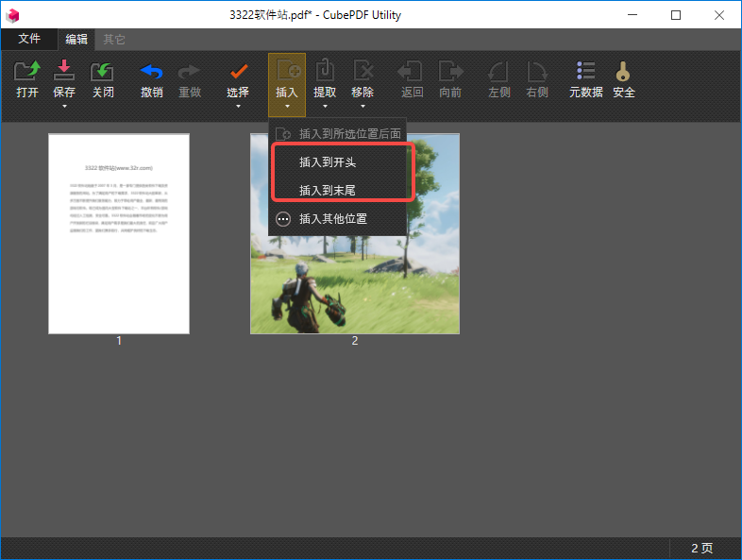Click the 移除 (Remove) page icon
742x560 pixels.
(363, 71)
